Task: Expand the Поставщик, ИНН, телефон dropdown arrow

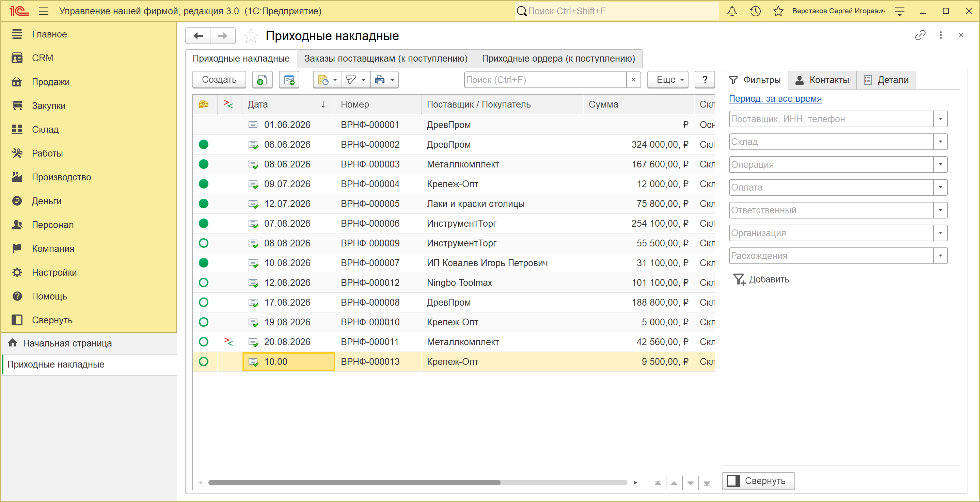Action: tap(941, 119)
